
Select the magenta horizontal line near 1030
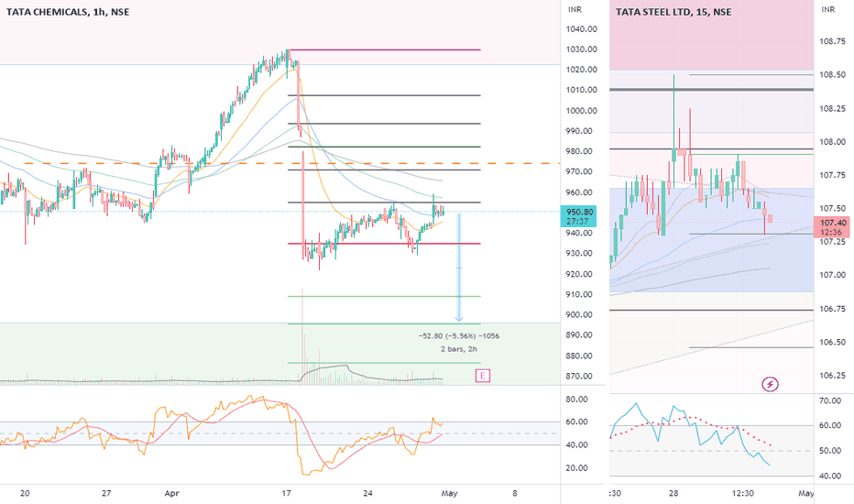pyautogui.click(x=385, y=50)
